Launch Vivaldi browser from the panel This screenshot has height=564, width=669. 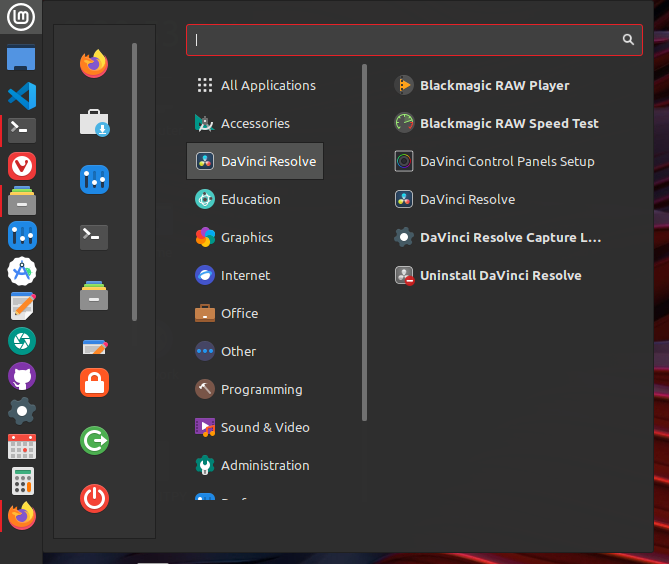tap(22, 166)
